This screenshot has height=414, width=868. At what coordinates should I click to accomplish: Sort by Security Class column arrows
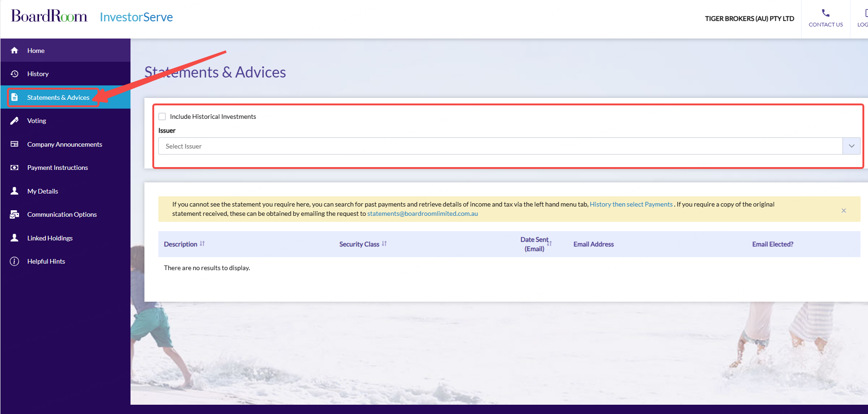(x=384, y=244)
